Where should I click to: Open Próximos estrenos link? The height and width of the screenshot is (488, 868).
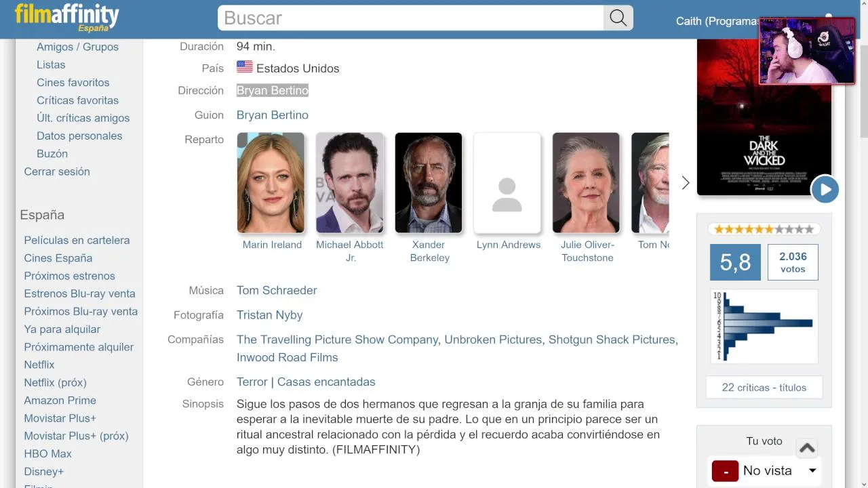tap(69, 276)
